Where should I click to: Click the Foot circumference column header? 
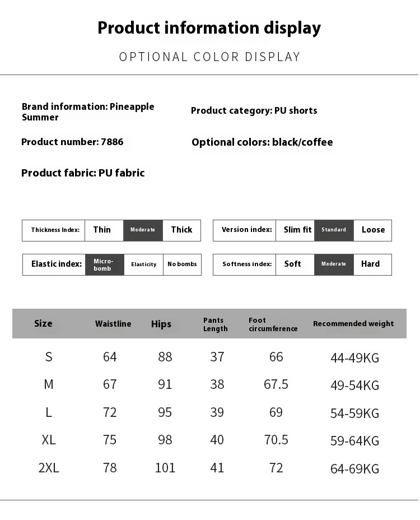click(x=273, y=324)
